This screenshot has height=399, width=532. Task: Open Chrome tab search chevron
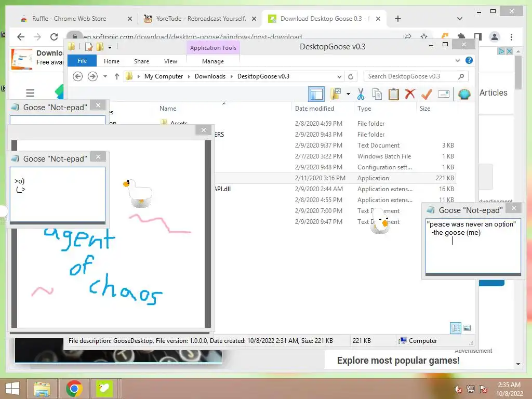[459, 19]
